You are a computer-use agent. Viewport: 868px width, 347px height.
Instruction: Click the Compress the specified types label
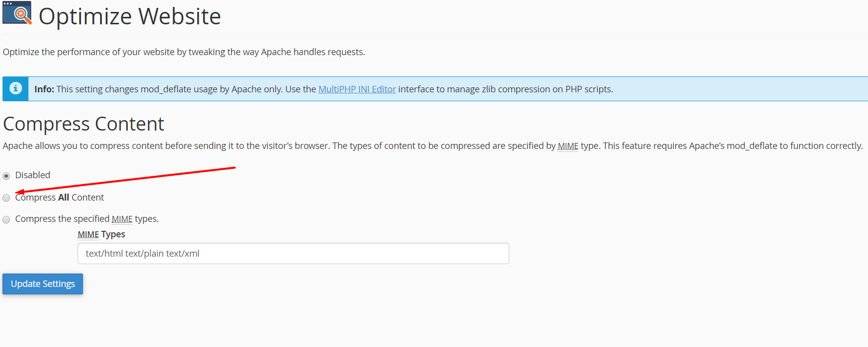87,219
